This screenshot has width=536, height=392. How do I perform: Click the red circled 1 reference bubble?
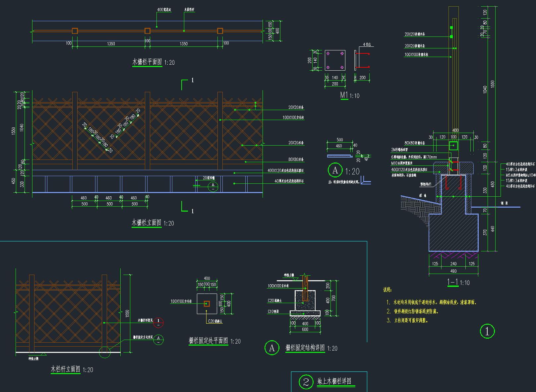[158, 322]
